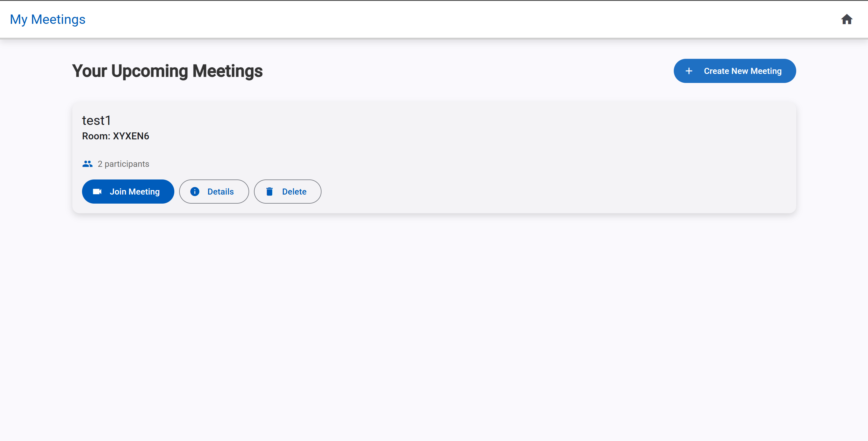
Task: Click Create New Meeting text label
Action: 742,71
